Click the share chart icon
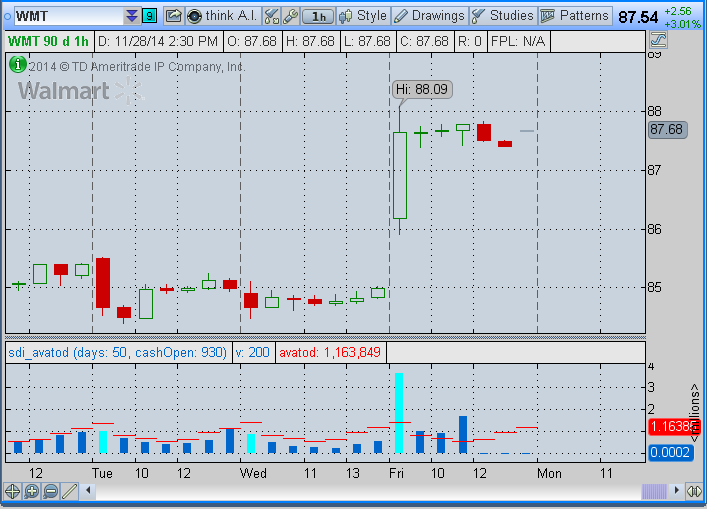This screenshot has width=707, height=509. [x=173, y=17]
